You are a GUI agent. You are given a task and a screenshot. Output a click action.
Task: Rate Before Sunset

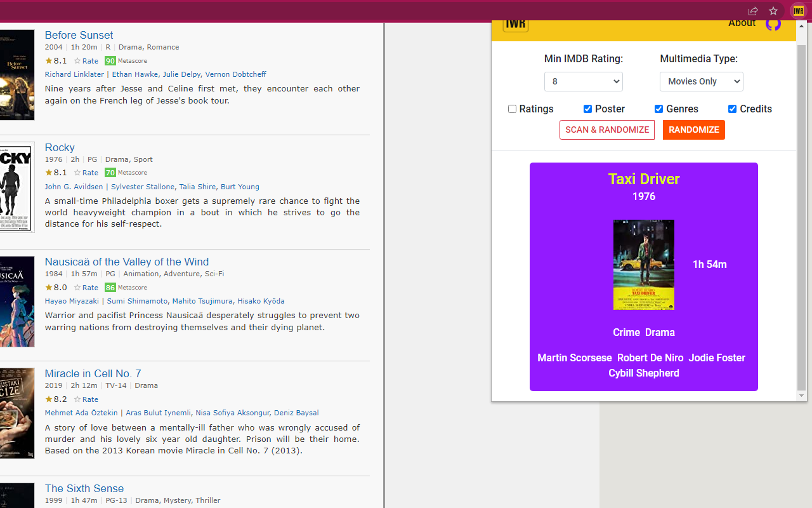[86, 61]
